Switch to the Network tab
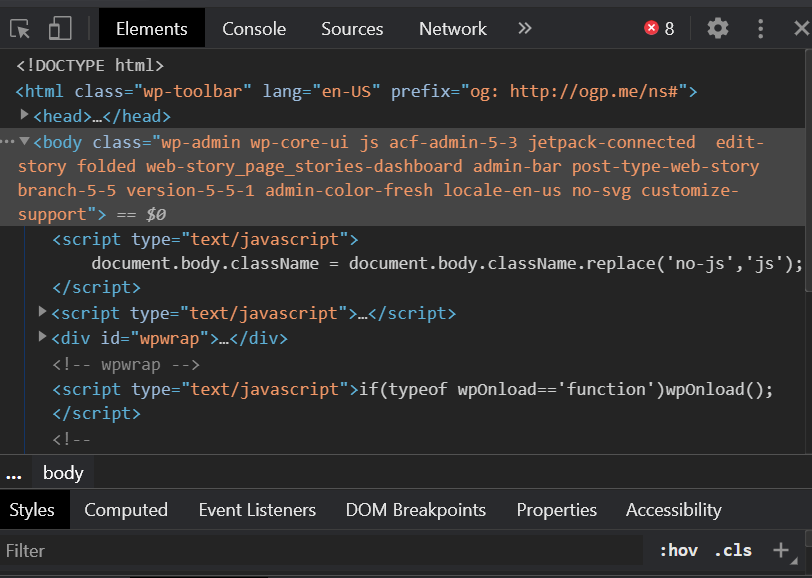Screen dimensions: 812x578 coord(453,28)
